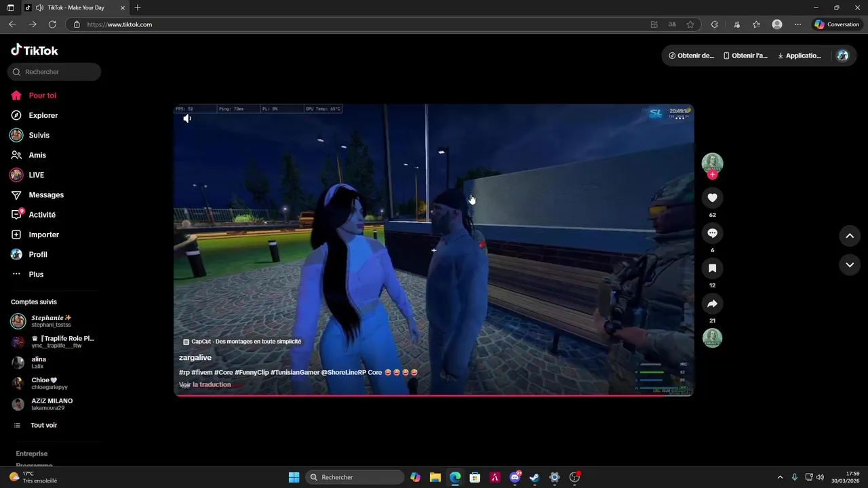
Task: Open the sound disc under share
Action: point(712,338)
